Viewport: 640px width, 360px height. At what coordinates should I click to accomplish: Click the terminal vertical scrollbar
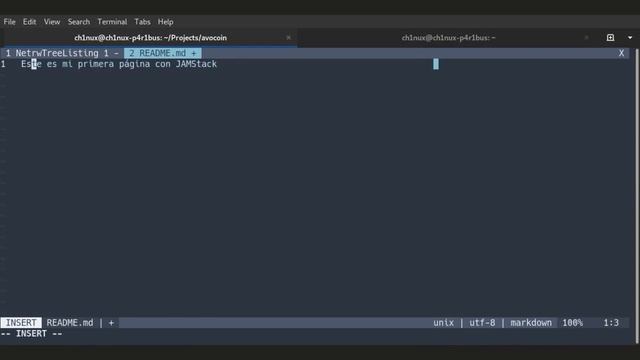(637, 196)
